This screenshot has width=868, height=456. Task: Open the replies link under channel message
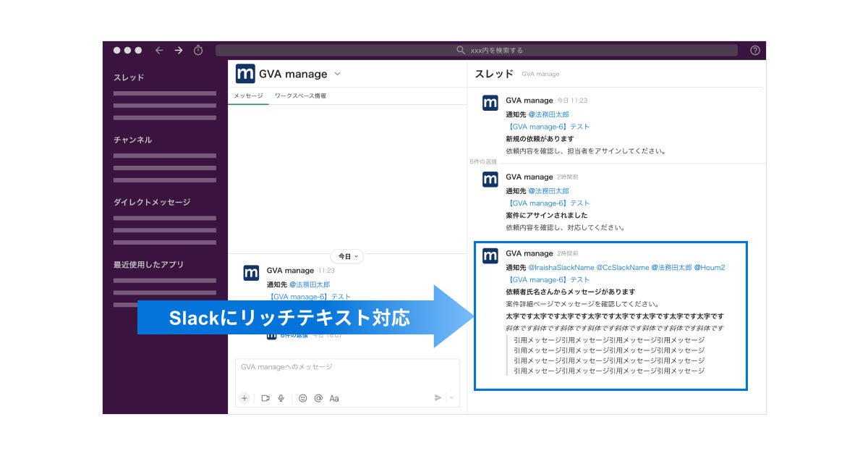click(x=294, y=335)
